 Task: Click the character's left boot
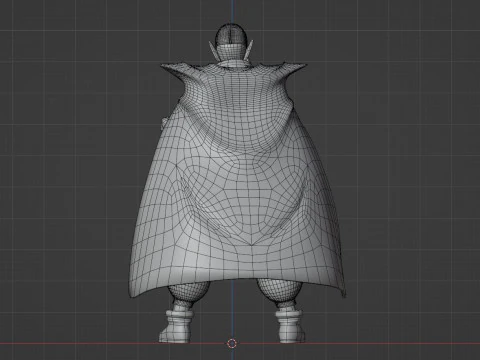[x=176, y=326]
